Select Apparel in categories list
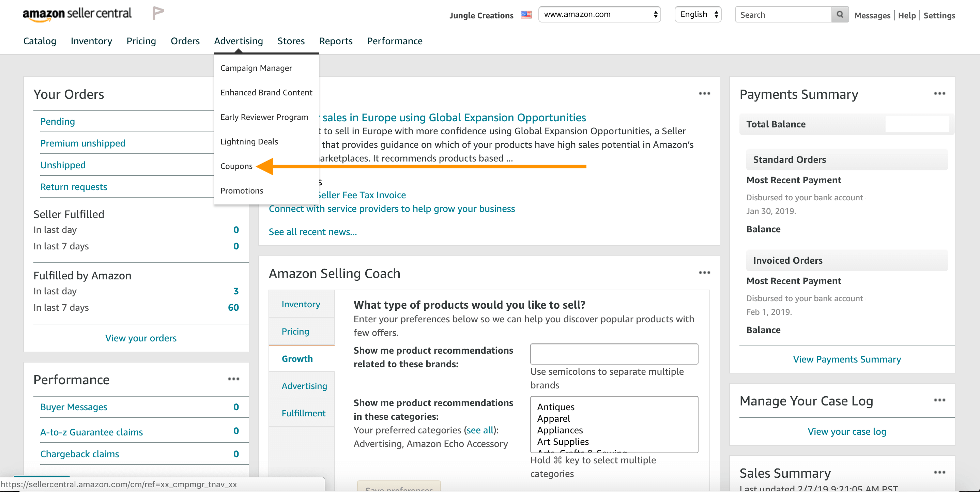The width and height of the screenshot is (980, 492). [x=553, y=418]
